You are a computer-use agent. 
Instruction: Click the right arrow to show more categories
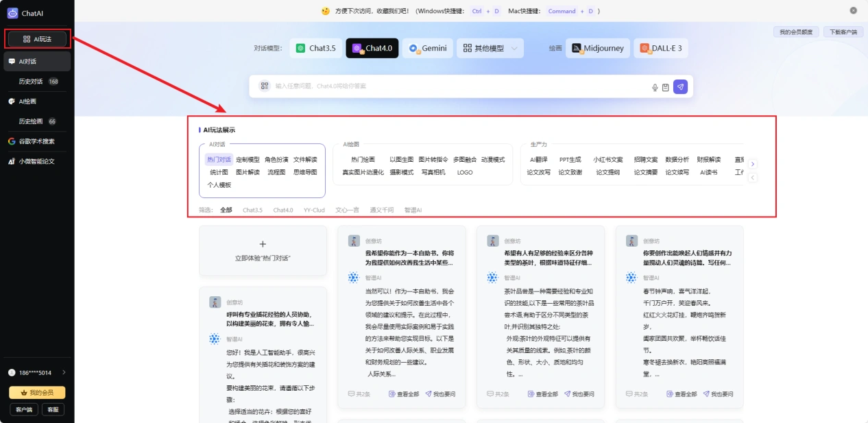tap(753, 164)
